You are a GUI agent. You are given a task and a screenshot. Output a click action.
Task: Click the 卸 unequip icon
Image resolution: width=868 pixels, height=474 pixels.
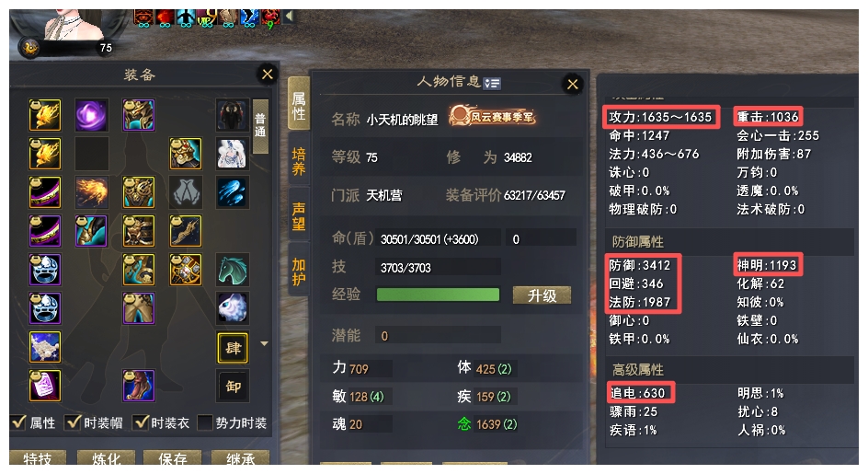[x=233, y=386]
